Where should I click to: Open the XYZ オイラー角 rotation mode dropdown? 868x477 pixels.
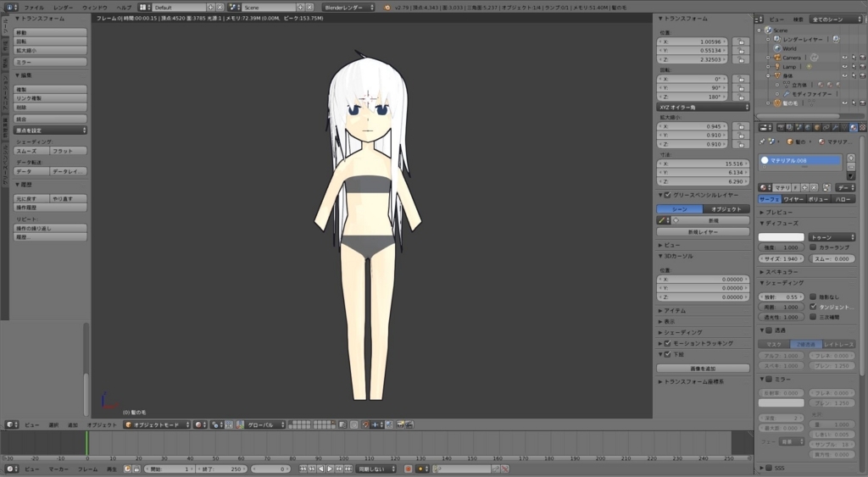coord(704,108)
